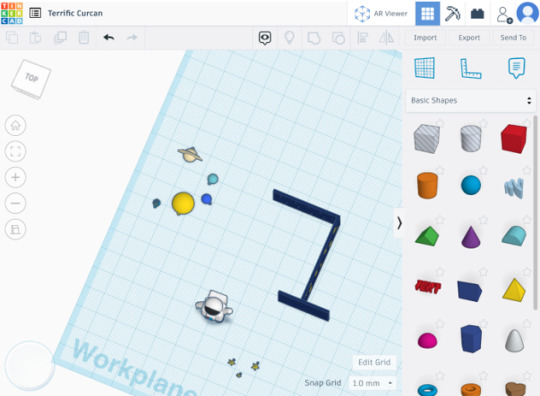Pick the purple Cone shape

tap(471, 237)
